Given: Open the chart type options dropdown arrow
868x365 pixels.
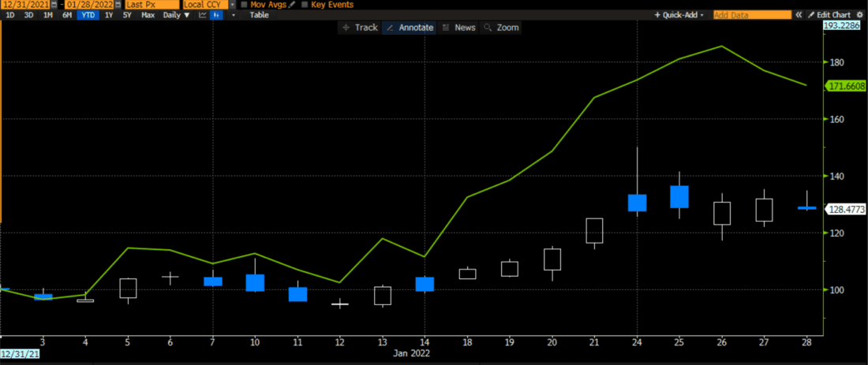Looking at the screenshot, I should (x=233, y=15).
